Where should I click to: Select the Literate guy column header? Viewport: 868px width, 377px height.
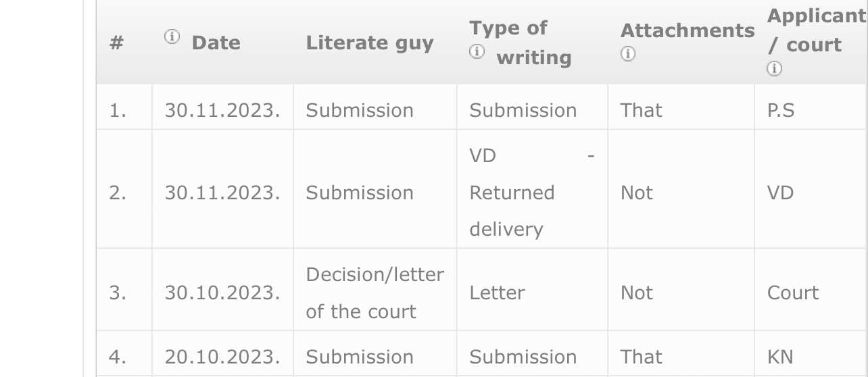coord(370,43)
